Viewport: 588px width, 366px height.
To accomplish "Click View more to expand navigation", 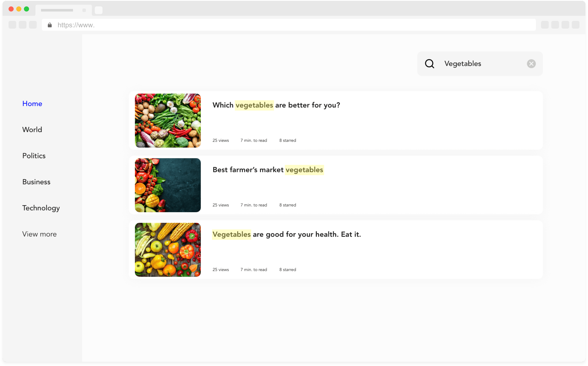I will click(39, 234).
